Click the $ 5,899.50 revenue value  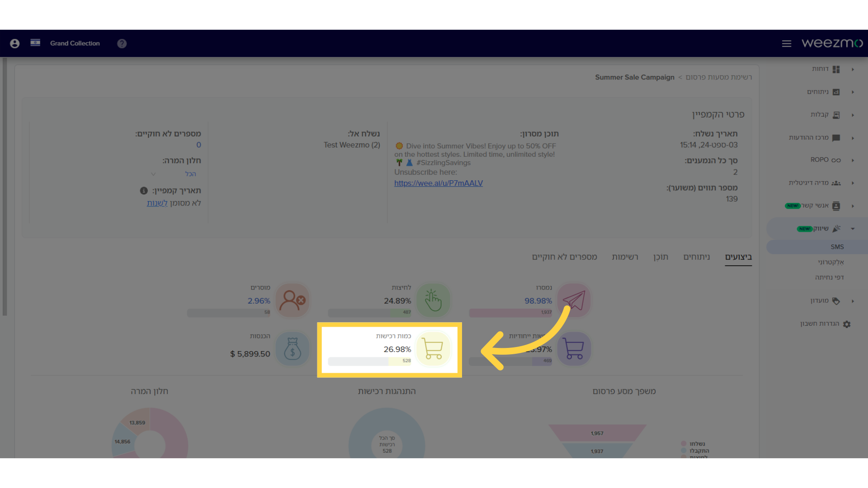tap(250, 354)
